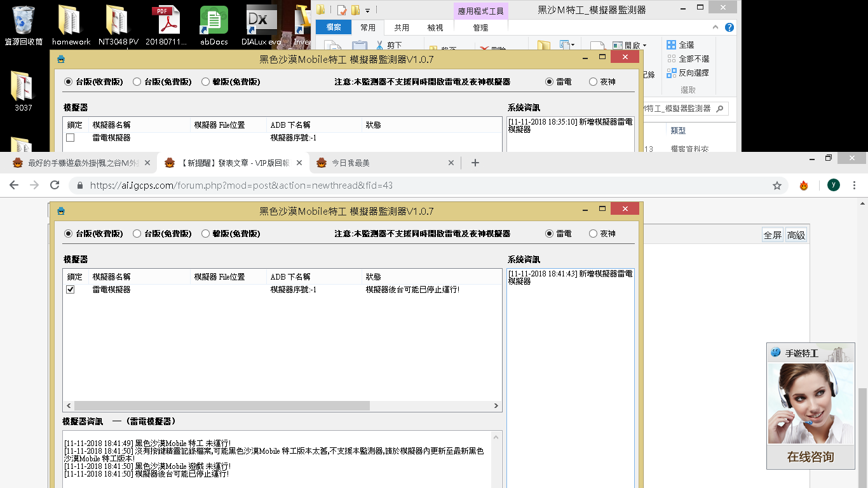Tick the unchecked 鎖定 checkbox in upper window

[71, 137]
